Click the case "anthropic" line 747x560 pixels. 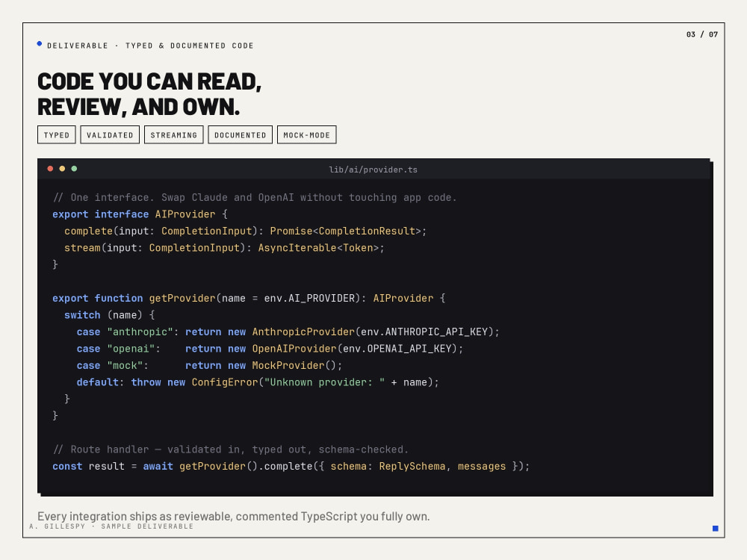(288, 332)
